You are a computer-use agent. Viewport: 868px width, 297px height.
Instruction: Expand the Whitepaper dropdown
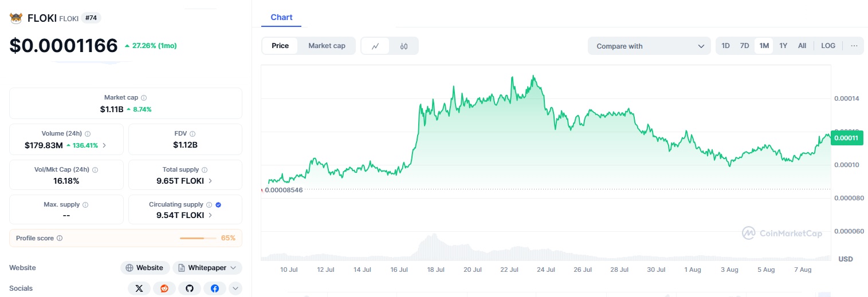click(207, 268)
